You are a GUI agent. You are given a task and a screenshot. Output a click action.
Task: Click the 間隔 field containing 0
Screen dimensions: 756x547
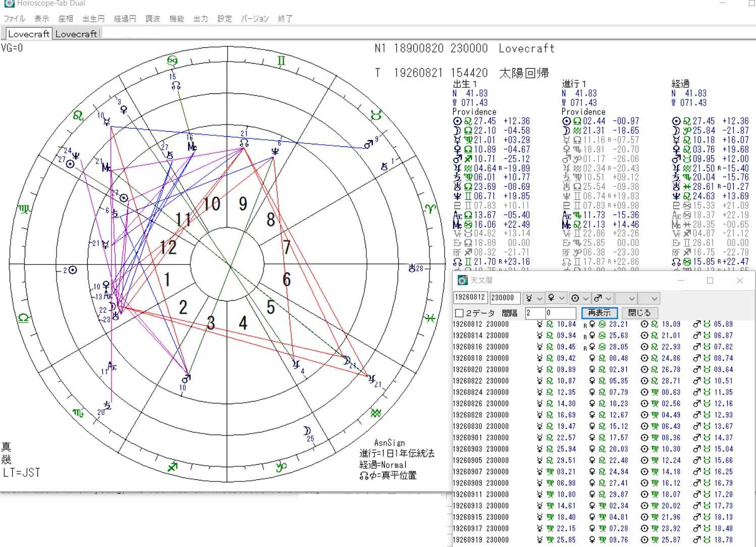point(562,313)
